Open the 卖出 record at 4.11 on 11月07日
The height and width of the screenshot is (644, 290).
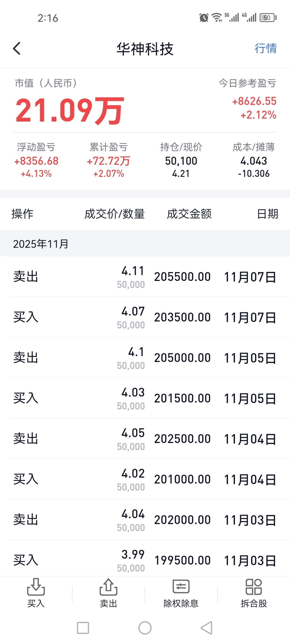point(145,277)
